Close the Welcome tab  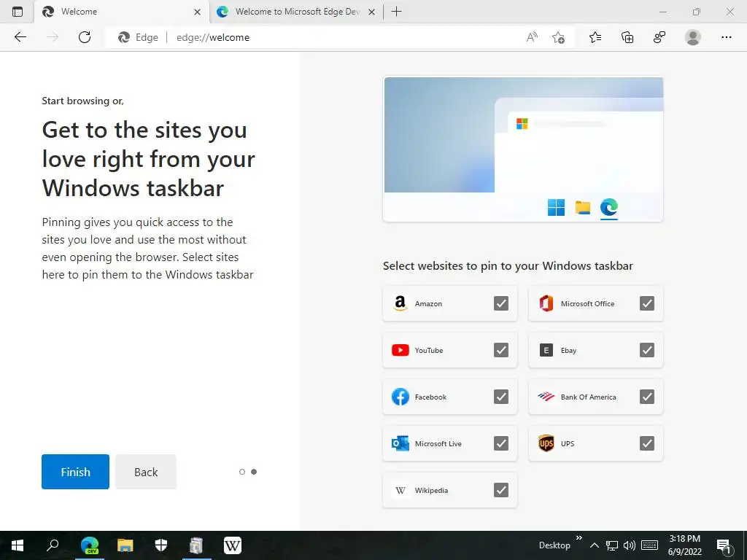(x=197, y=12)
